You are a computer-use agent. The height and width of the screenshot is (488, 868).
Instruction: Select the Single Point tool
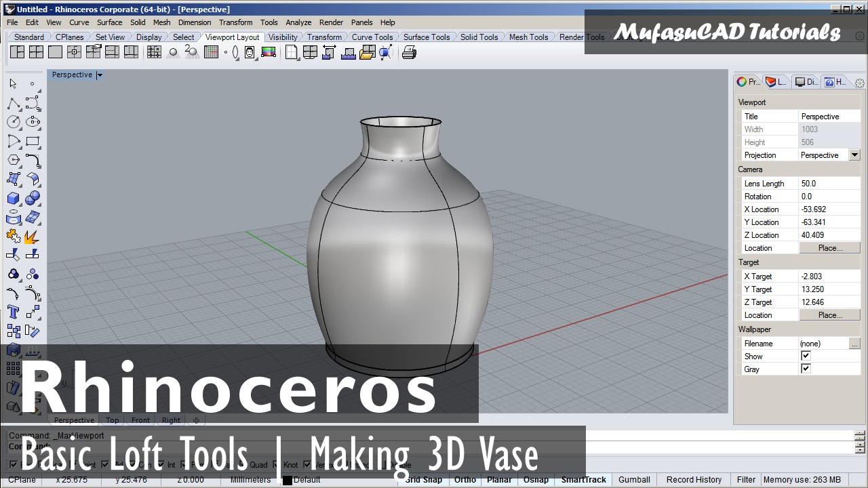pos(33,83)
